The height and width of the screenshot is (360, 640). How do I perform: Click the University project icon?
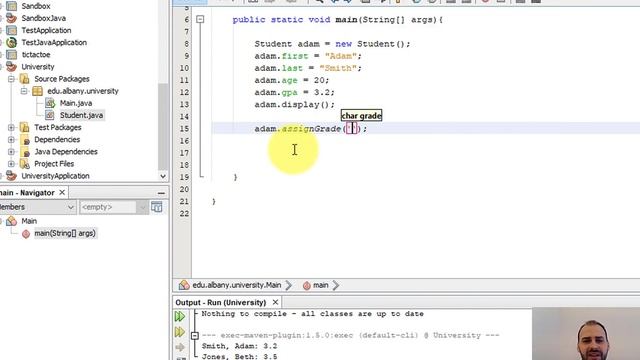tap(12, 67)
